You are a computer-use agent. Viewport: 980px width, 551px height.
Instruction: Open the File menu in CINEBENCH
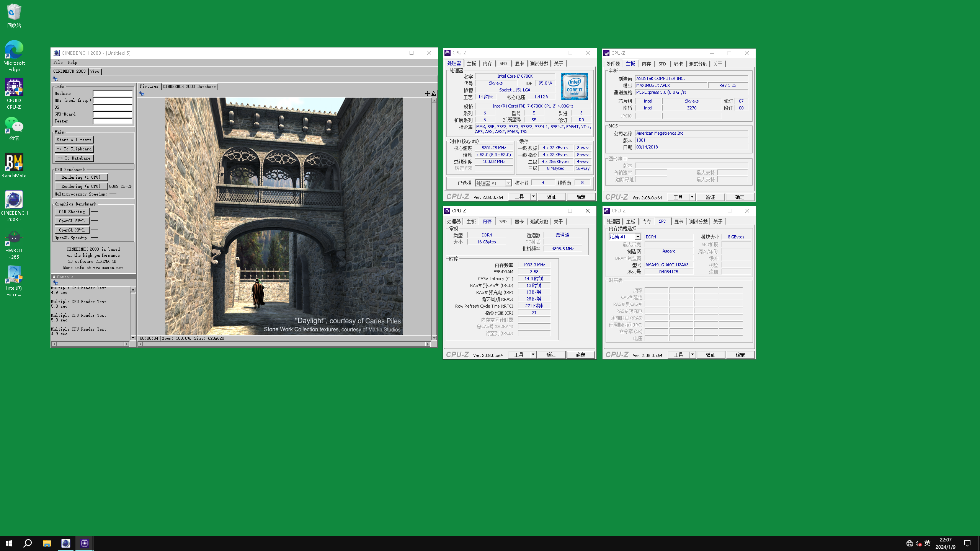click(58, 62)
